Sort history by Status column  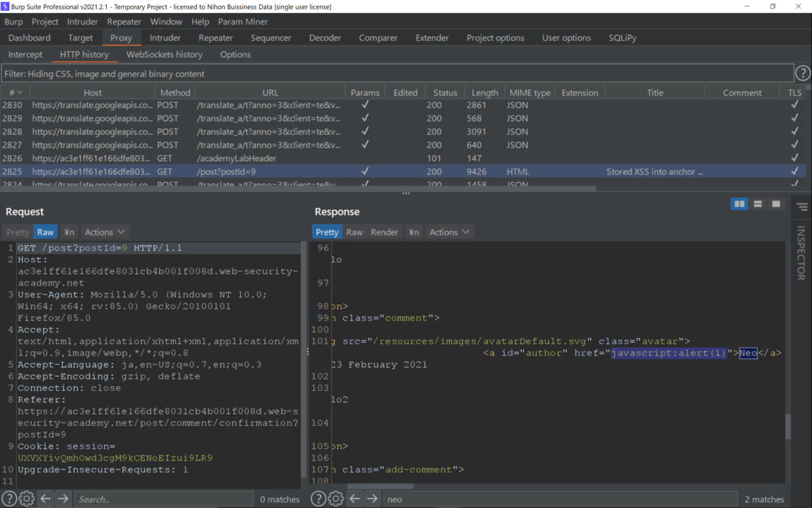[445, 92]
